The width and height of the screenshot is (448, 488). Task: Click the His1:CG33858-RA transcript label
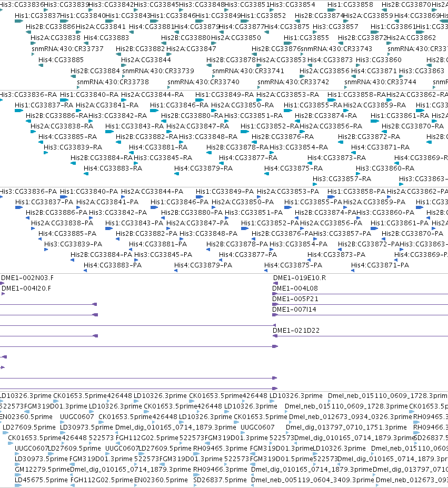tap(356, 95)
